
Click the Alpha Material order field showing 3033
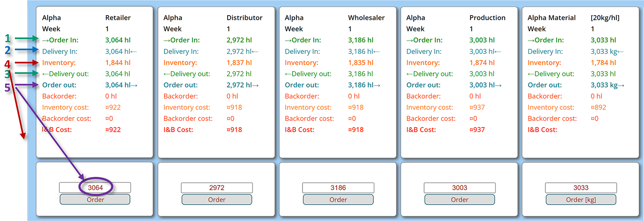click(581, 188)
